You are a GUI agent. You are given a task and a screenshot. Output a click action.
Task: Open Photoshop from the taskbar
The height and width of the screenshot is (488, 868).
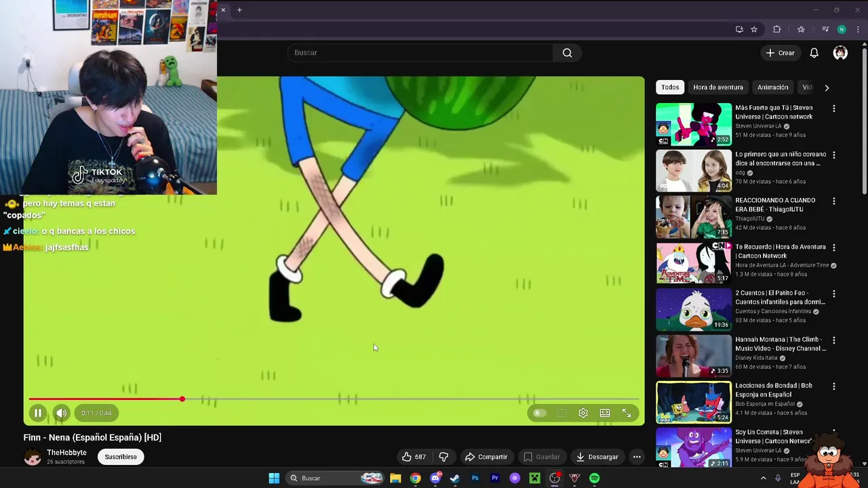(x=475, y=479)
